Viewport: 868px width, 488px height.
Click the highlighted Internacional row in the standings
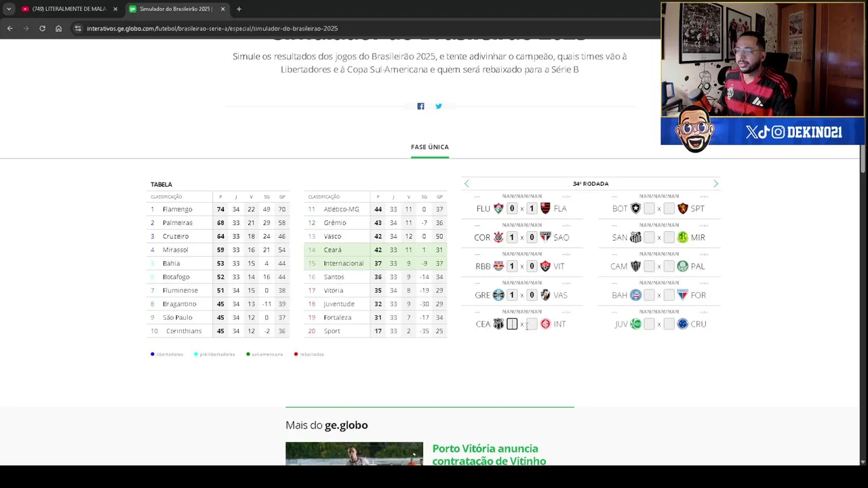pyautogui.click(x=376, y=263)
